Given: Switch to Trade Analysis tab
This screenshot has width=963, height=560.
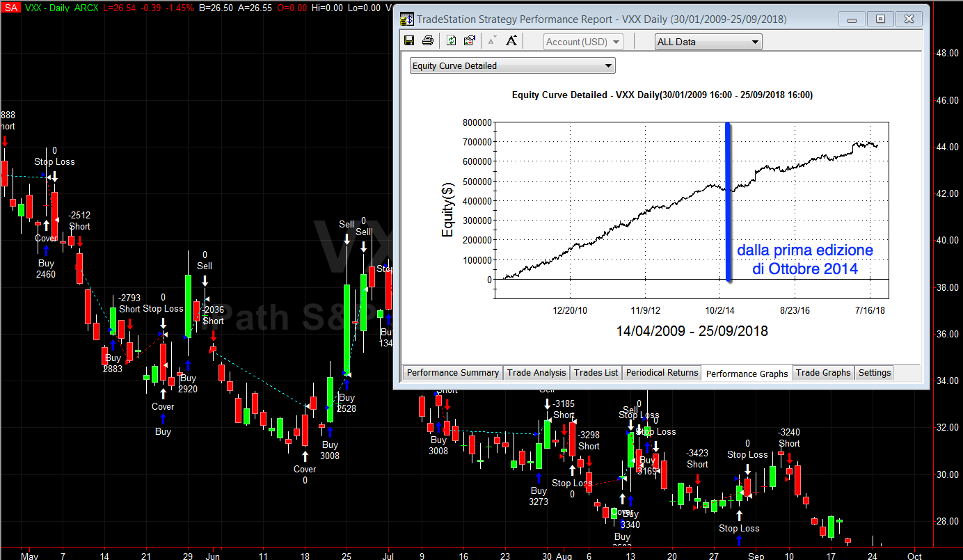Looking at the screenshot, I should (x=536, y=373).
